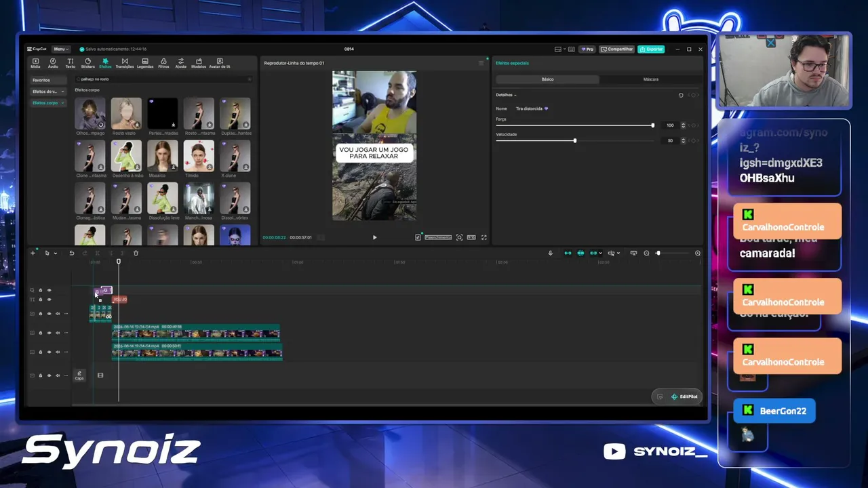Open the keyboard shortcuts icon in title bar
The image size is (868, 488).
click(x=572, y=49)
